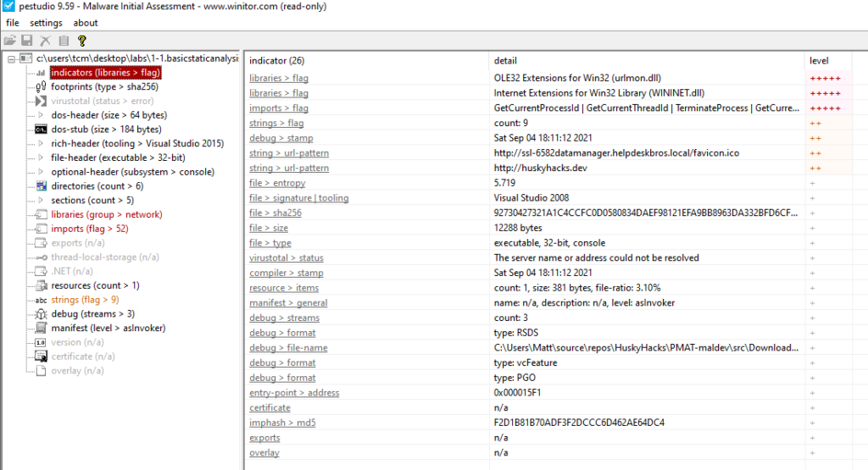Click the indicators bar-chart icon in tree

pos(41,73)
